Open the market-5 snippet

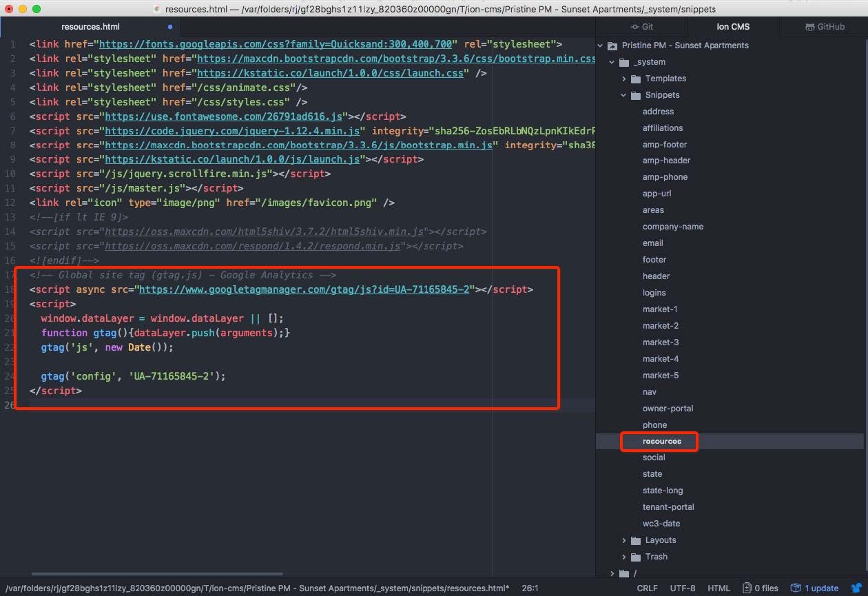coord(661,376)
